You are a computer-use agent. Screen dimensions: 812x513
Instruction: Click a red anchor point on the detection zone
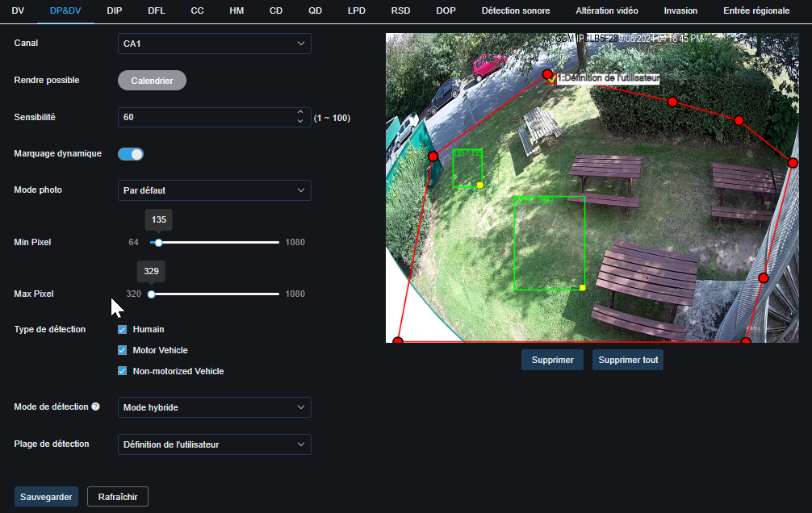[673, 101]
